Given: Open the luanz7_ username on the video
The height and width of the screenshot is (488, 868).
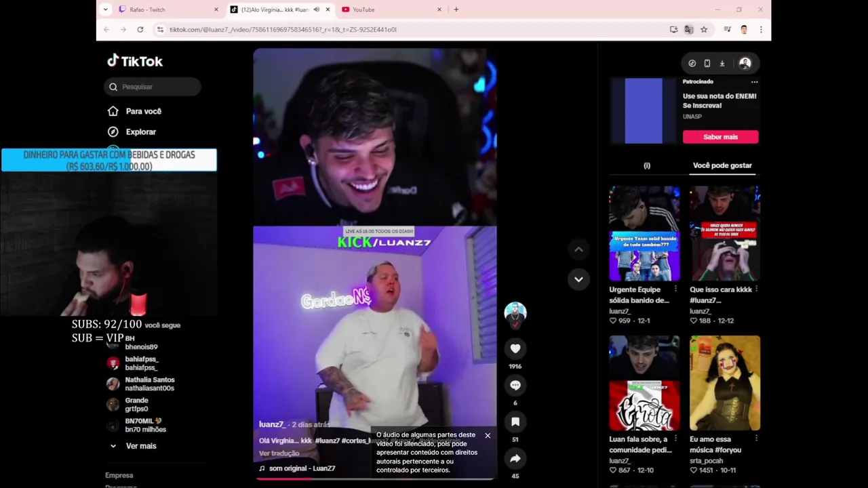Looking at the screenshot, I should tap(272, 424).
